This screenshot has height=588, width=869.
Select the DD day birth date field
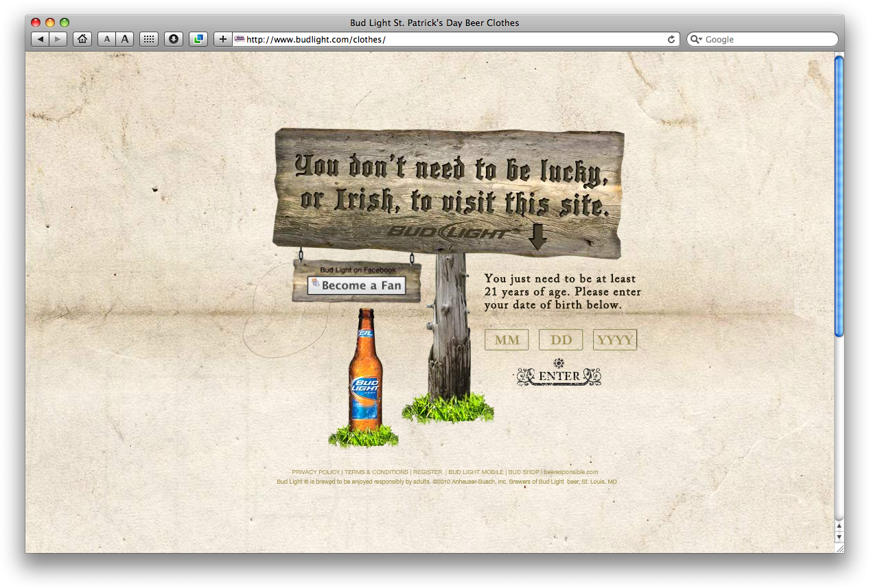[561, 340]
